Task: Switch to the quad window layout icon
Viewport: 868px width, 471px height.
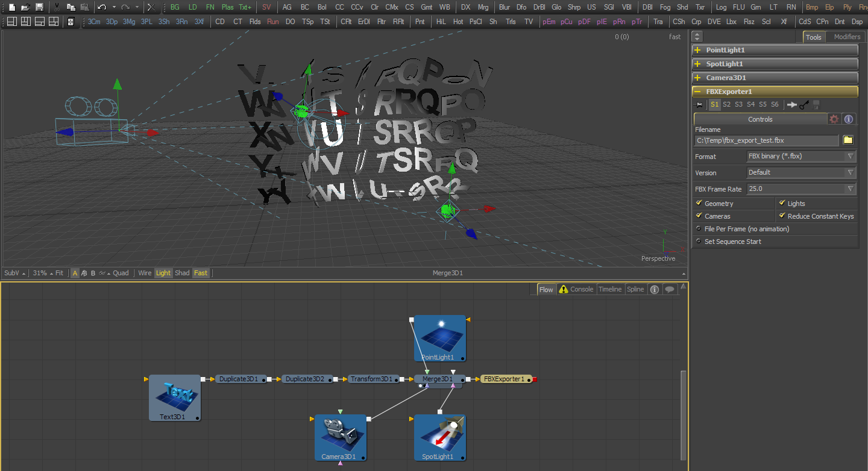Action: (x=53, y=21)
